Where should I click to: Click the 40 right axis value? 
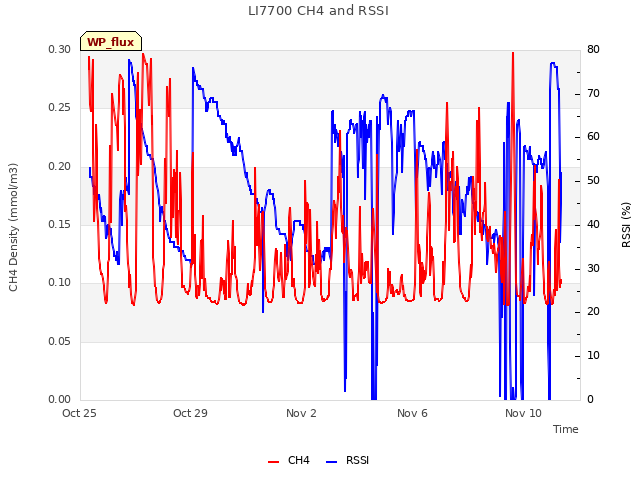point(593,224)
